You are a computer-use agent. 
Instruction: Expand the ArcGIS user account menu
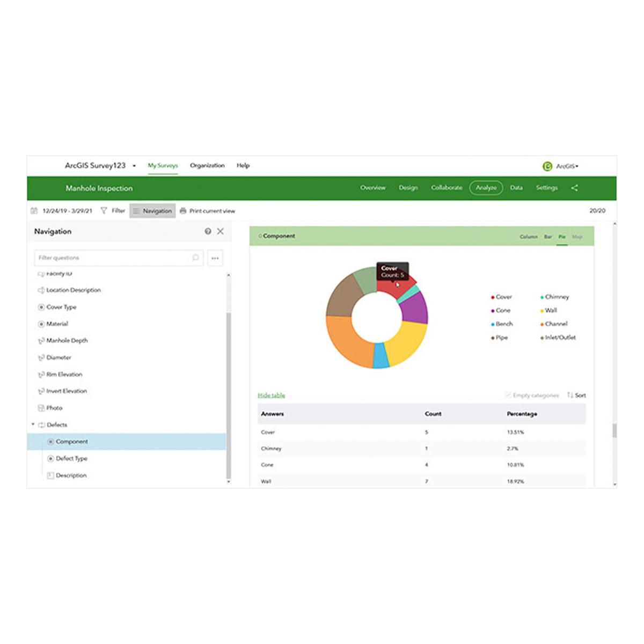tap(567, 166)
